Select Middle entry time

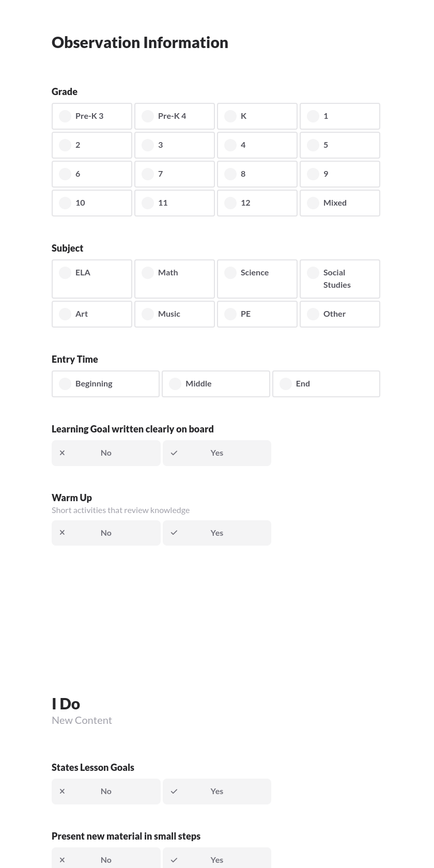(215, 383)
